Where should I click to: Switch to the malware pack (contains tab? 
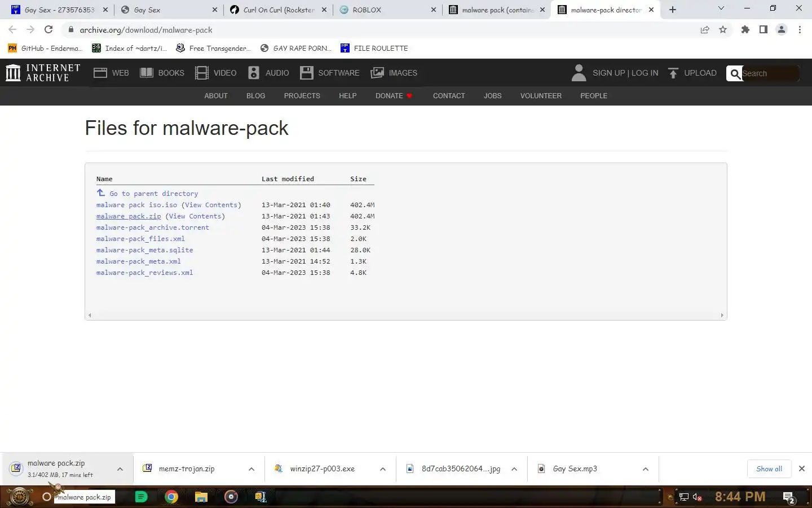click(496, 10)
